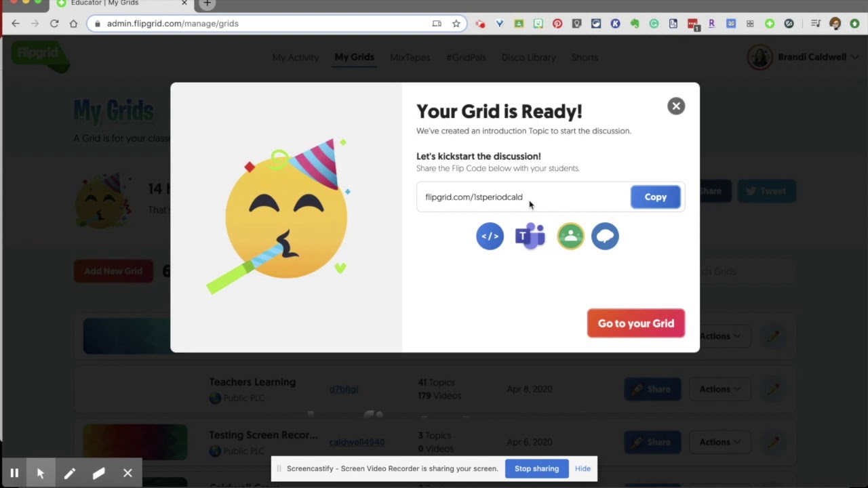Screen dimensions: 868x488
Task: Expand Actions dropdown for Testing Screen Recor... grid
Action: point(719,442)
